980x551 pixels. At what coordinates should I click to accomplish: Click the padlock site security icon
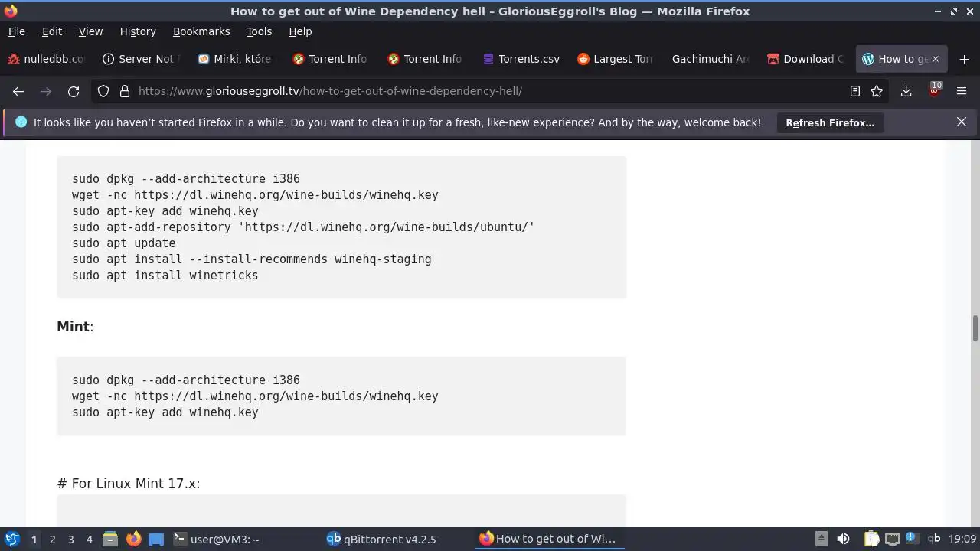(x=125, y=91)
